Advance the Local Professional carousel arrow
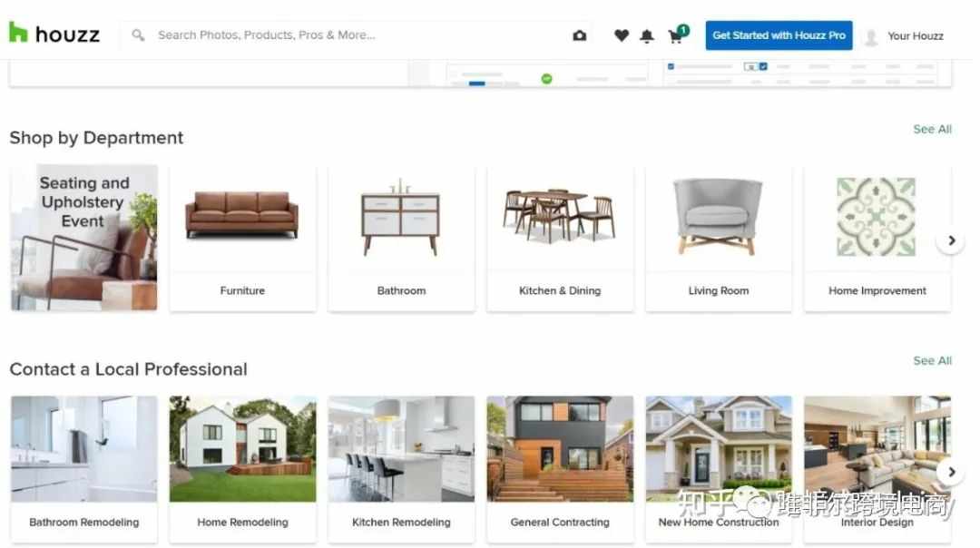This screenshot has width=980, height=548. click(x=951, y=473)
